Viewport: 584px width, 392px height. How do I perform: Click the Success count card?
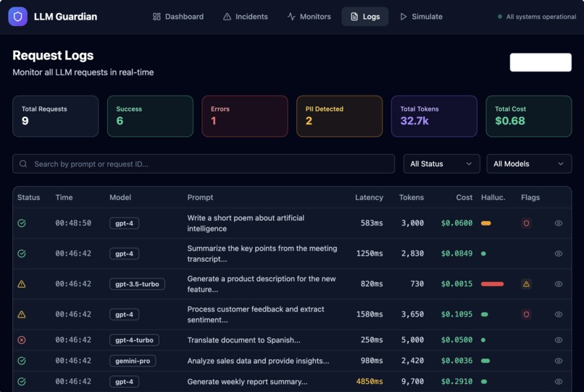(150, 116)
